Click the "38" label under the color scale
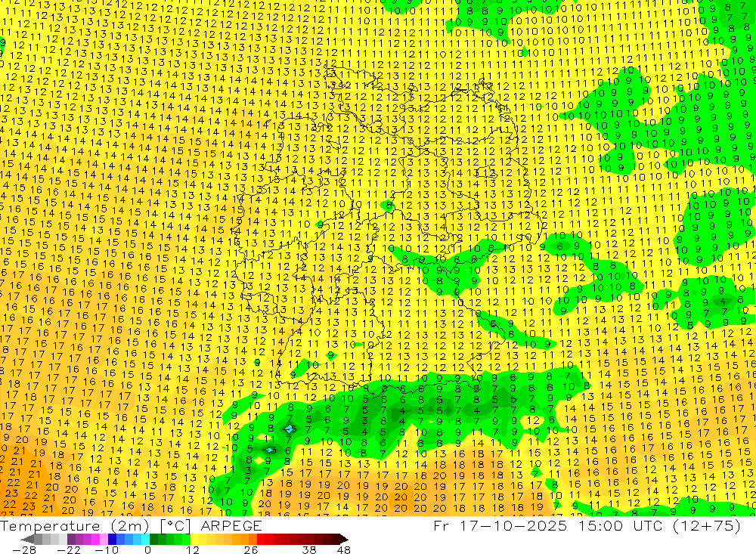756x554 pixels. (x=309, y=549)
